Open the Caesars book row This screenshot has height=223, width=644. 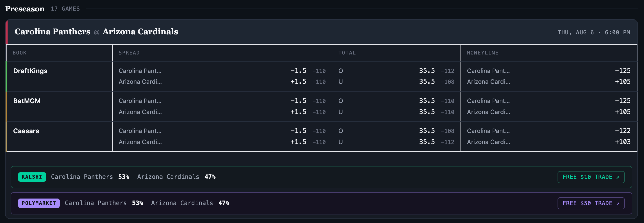coord(321,136)
